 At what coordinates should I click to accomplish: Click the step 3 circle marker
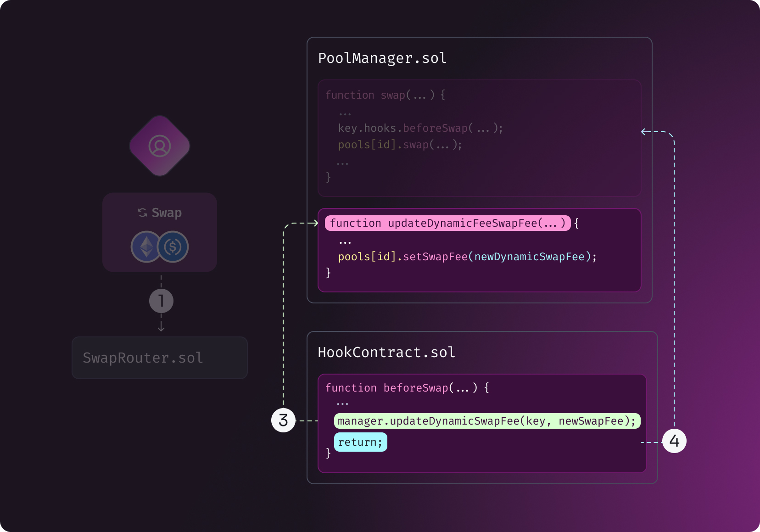[x=283, y=420]
